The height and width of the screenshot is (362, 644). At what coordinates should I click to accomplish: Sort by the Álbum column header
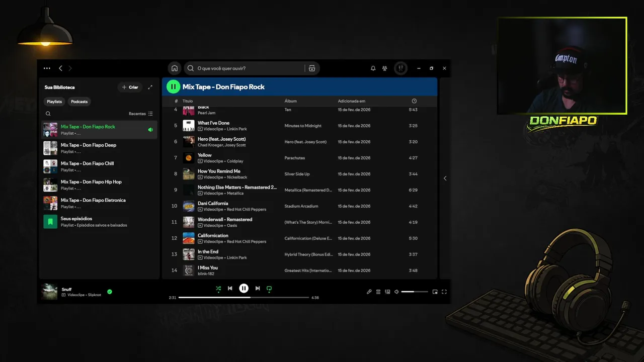pyautogui.click(x=291, y=101)
